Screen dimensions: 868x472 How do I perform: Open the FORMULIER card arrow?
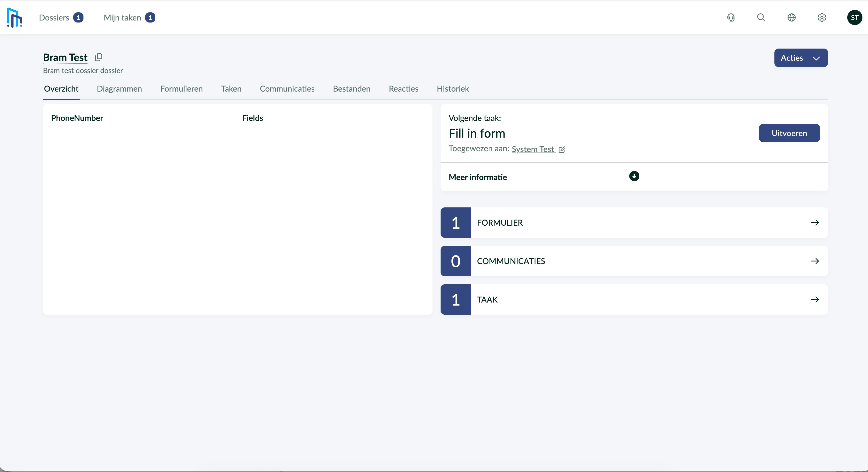pyautogui.click(x=814, y=223)
